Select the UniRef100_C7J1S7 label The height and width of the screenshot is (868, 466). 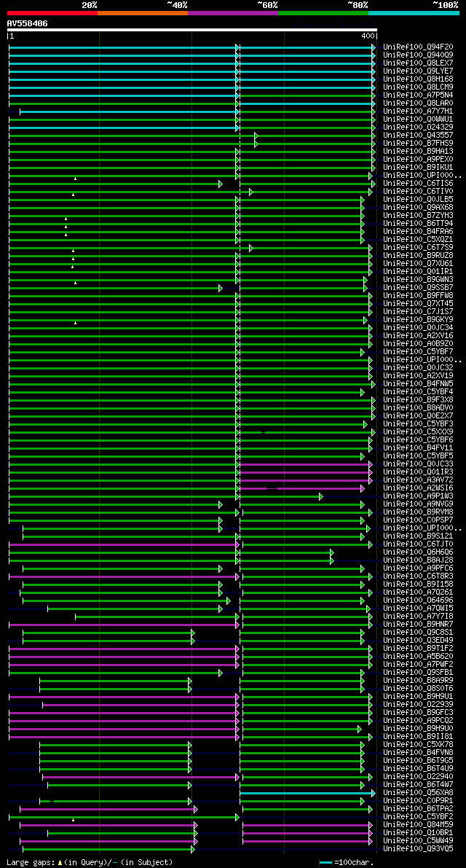(418, 312)
